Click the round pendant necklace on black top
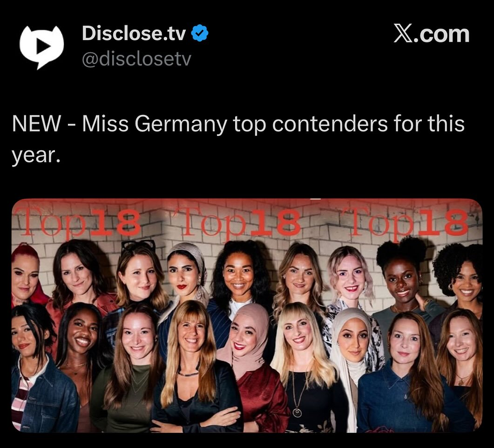Screen dimensions: 494x448 coord(297,412)
